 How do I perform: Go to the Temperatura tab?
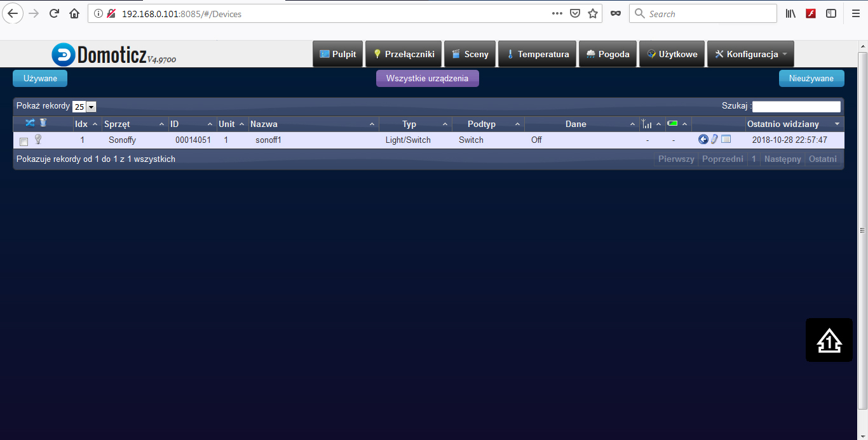[538, 55]
